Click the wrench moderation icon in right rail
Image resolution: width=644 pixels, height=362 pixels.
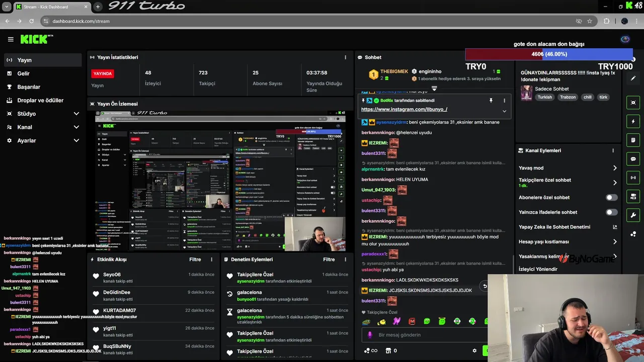pos(633,215)
